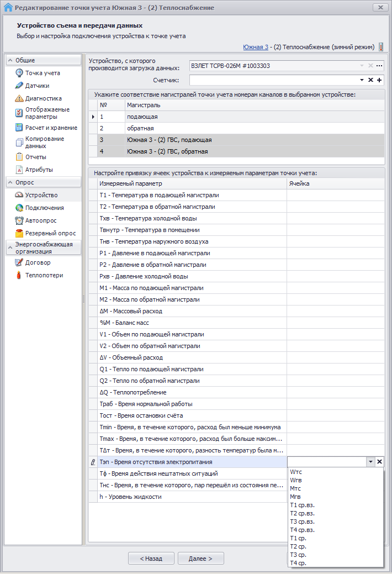This screenshot has height=574, width=392.
Task: Open the Счетчик dropdown arrow
Action: (x=362, y=80)
